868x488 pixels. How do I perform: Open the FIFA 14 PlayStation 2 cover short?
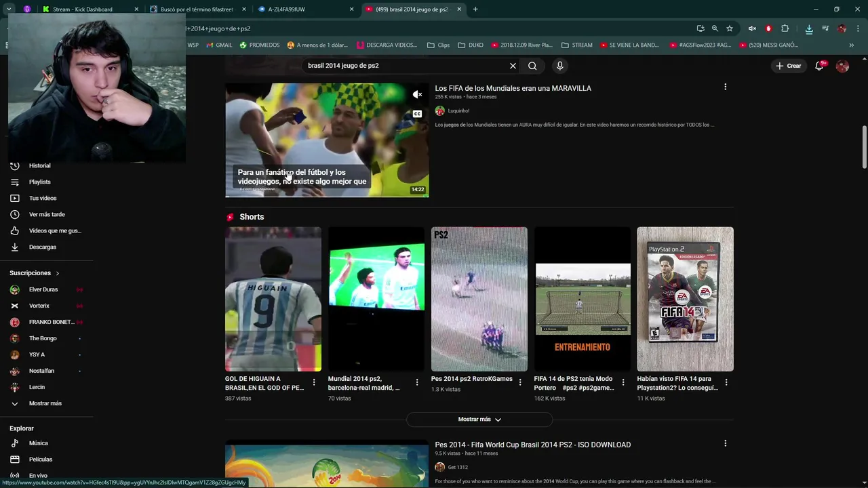click(685, 299)
